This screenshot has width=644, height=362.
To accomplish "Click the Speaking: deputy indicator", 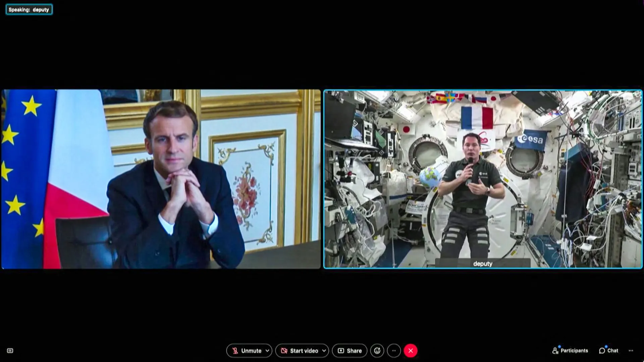I will pyautogui.click(x=29, y=10).
